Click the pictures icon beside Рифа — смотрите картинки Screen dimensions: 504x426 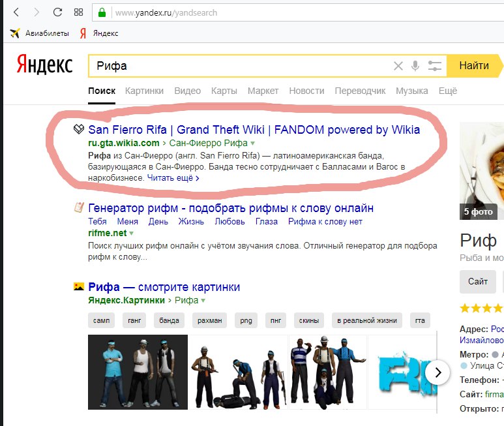pyautogui.click(x=79, y=286)
